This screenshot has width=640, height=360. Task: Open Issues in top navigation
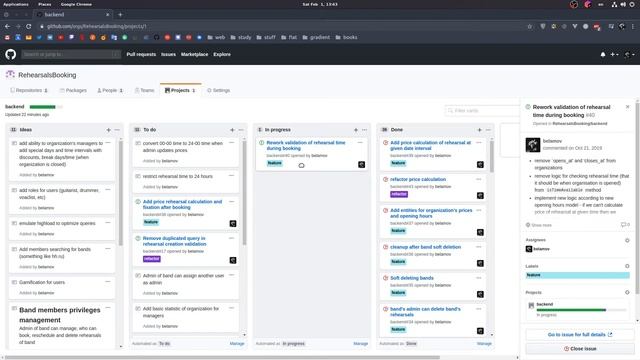pos(168,54)
